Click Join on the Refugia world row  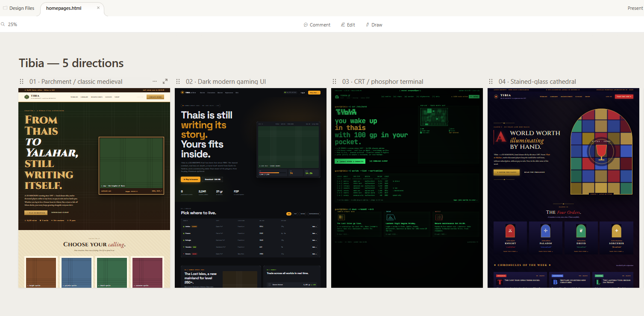point(315,240)
